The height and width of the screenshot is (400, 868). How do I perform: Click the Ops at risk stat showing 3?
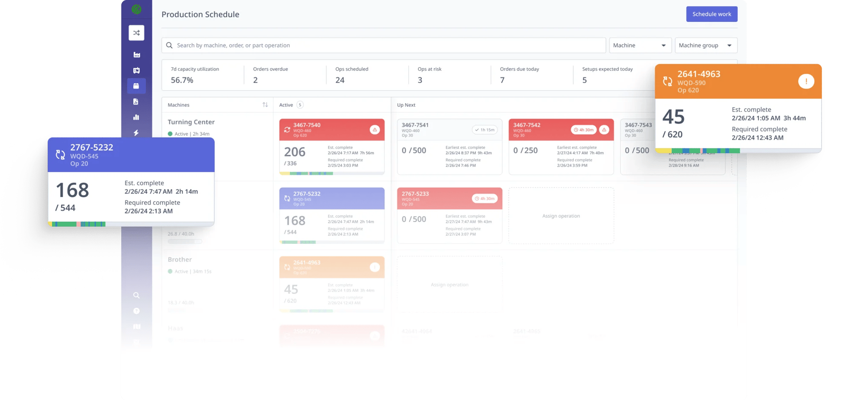click(x=429, y=75)
